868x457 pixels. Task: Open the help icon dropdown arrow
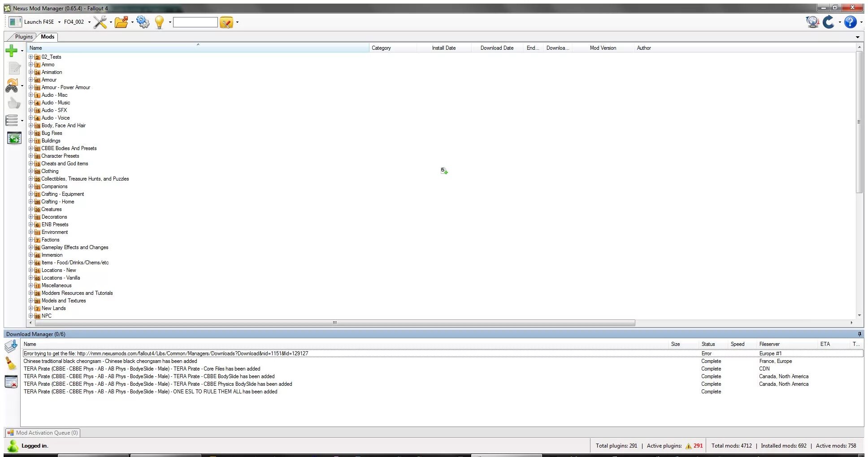[x=861, y=22]
